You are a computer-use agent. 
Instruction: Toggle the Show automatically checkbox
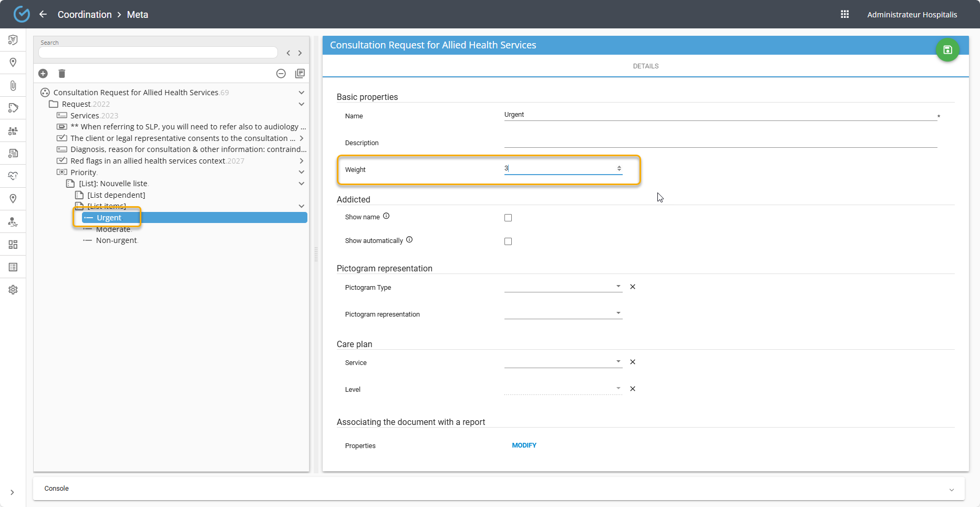[508, 241]
